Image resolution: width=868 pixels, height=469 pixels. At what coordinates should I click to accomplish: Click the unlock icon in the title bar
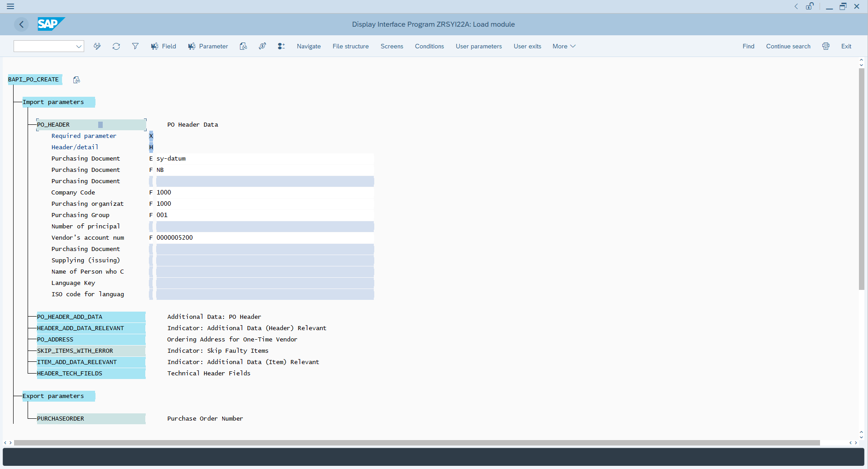coord(810,6)
